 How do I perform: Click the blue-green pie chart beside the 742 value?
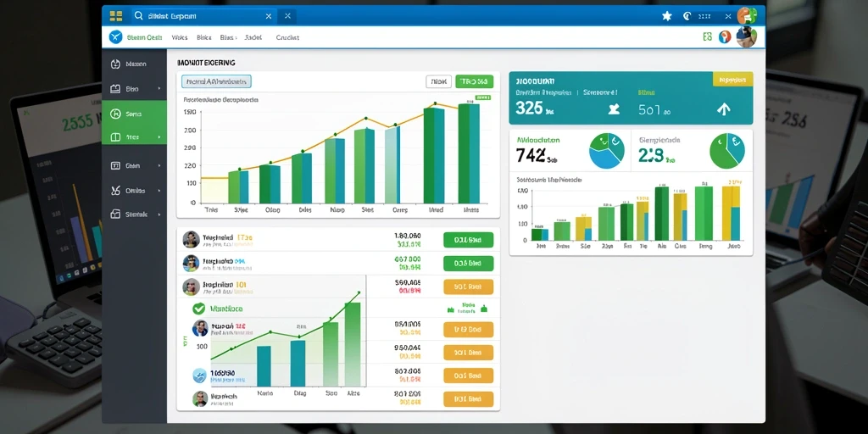coord(607,151)
